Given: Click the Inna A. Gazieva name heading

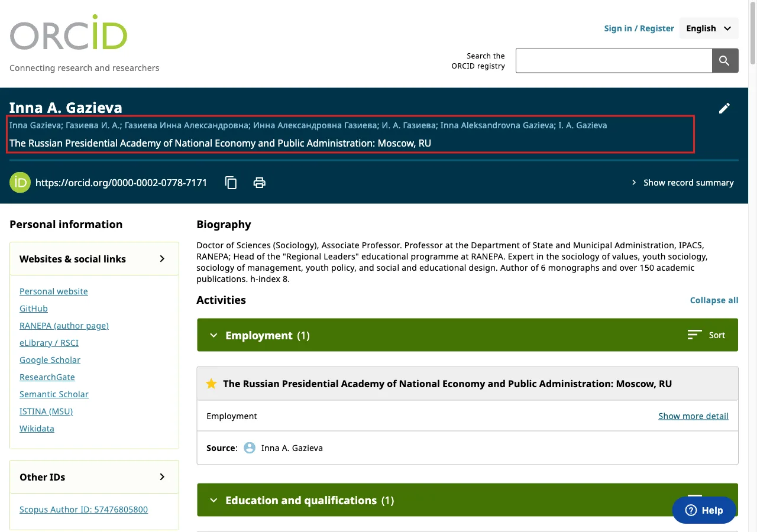Looking at the screenshot, I should click(66, 108).
